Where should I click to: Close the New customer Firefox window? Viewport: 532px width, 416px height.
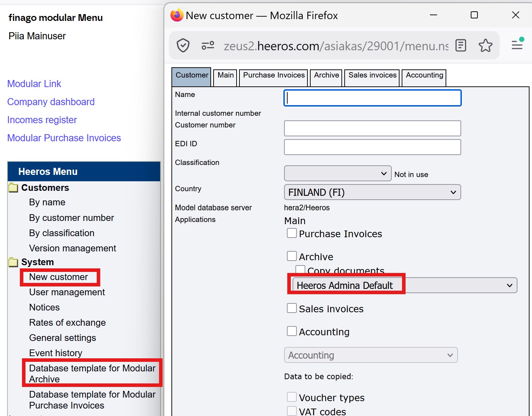coord(516,15)
